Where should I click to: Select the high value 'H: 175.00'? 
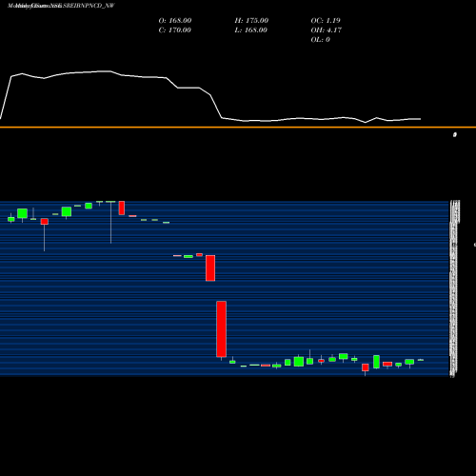pyautogui.click(x=251, y=20)
